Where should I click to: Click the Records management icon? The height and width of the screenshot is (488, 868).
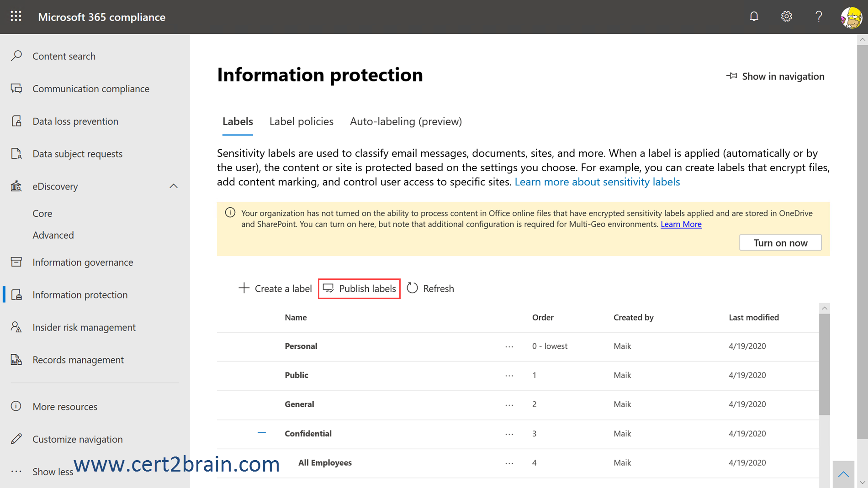point(16,359)
